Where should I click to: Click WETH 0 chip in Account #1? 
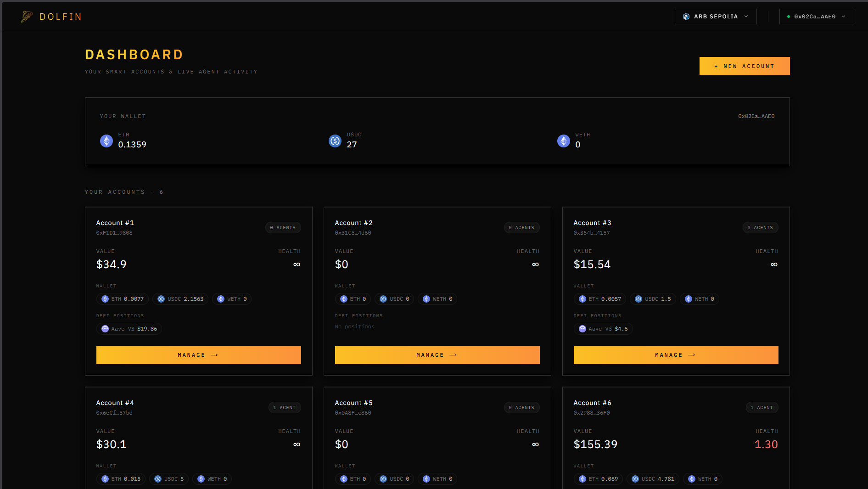click(232, 299)
